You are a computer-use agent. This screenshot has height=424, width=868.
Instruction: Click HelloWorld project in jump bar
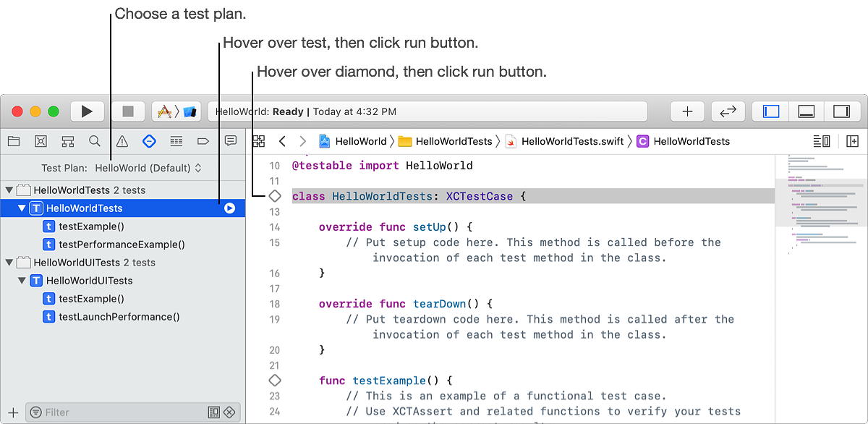(353, 141)
